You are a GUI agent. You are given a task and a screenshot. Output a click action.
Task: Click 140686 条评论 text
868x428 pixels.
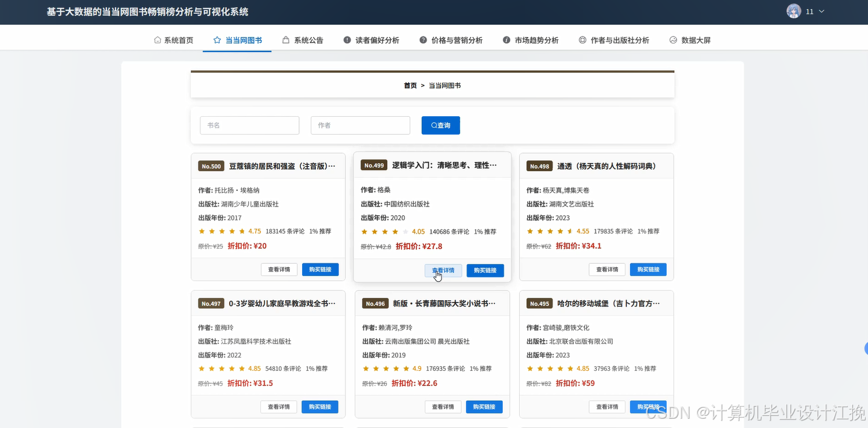pos(450,232)
